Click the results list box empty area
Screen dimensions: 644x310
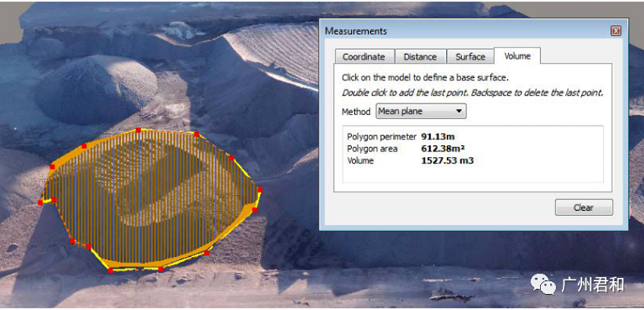[473, 174]
